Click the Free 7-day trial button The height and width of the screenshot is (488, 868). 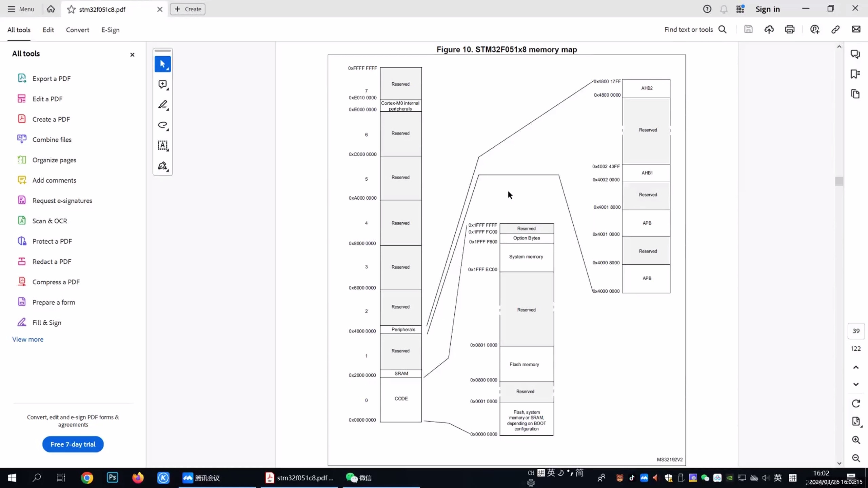click(x=73, y=444)
